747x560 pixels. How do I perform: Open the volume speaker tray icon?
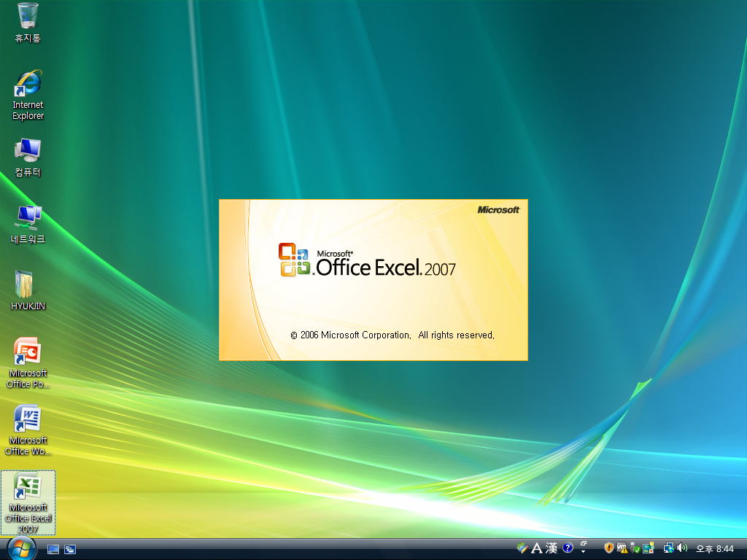682,548
